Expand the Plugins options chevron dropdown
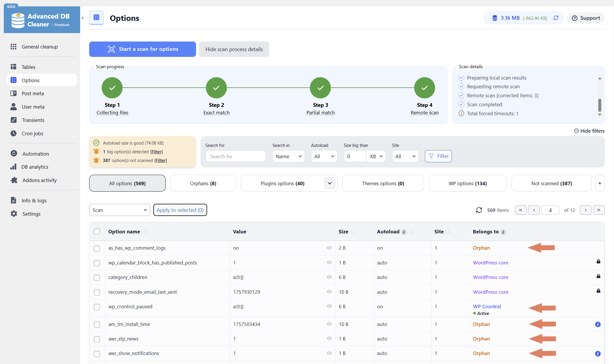The image size is (614, 364). point(330,183)
